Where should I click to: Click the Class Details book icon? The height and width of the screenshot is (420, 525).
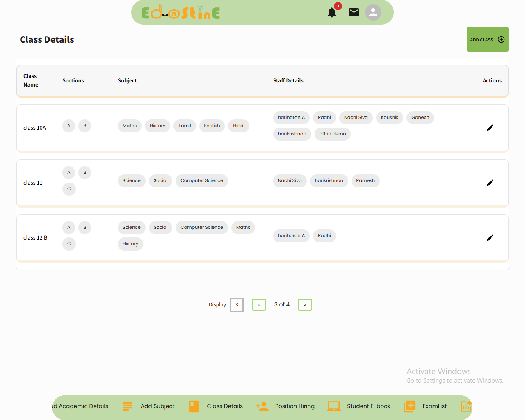pyautogui.click(x=194, y=406)
